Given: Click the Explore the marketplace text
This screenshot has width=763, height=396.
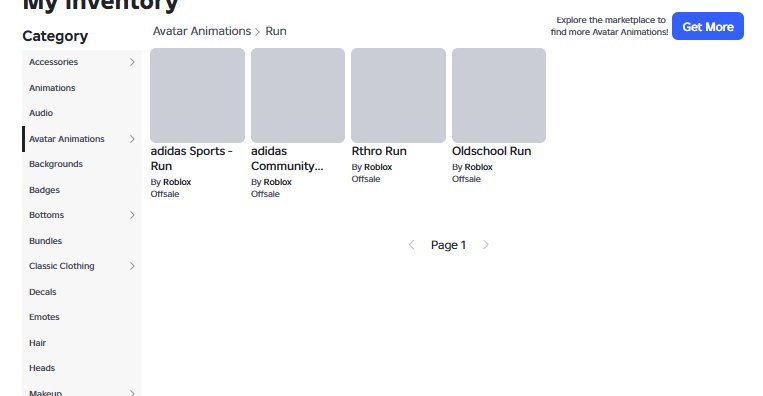Looking at the screenshot, I should 609,26.
